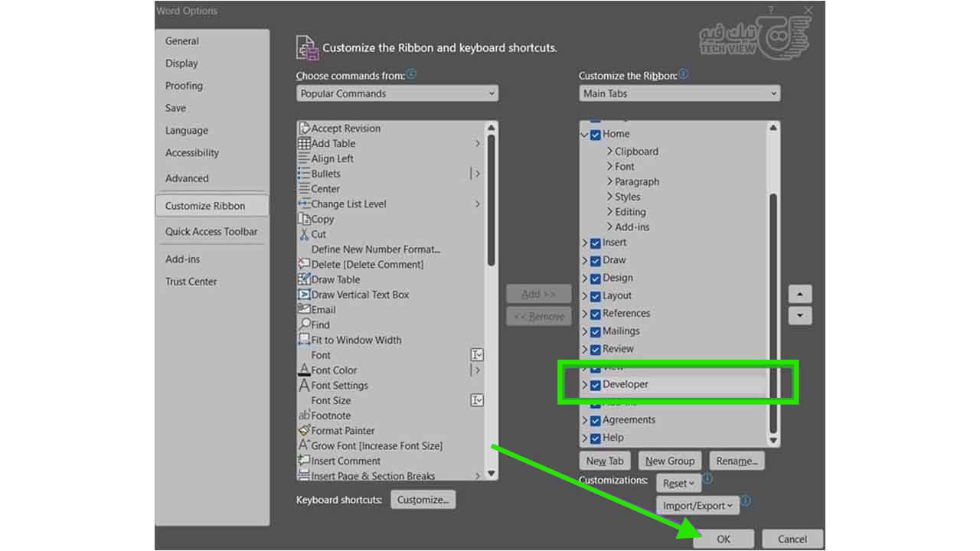Uncheck the Insert tab checkbox
The width and height of the screenshot is (980, 551).
click(596, 243)
